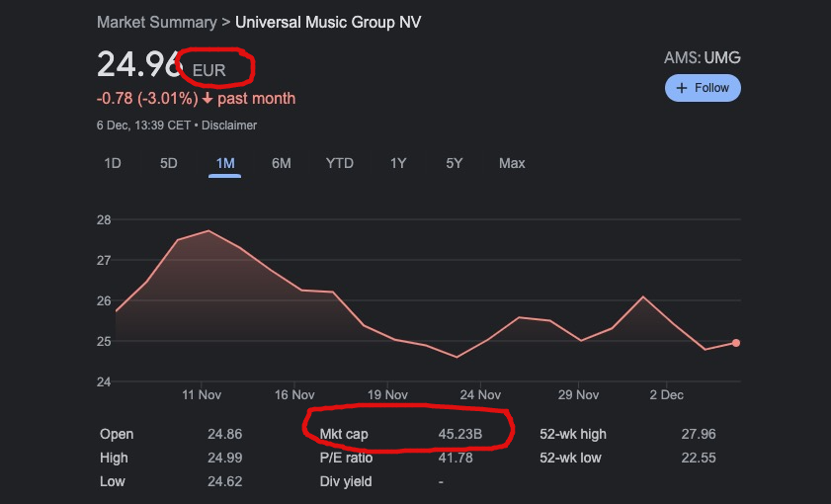Image resolution: width=831 pixels, height=504 pixels.
Task: Click the EUR currency label
Action: pos(209,71)
